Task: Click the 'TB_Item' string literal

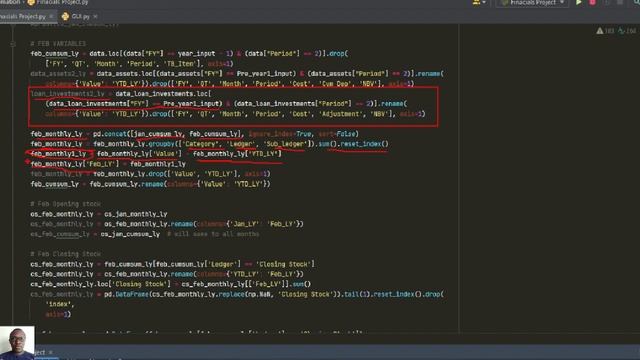Action: pos(181,64)
